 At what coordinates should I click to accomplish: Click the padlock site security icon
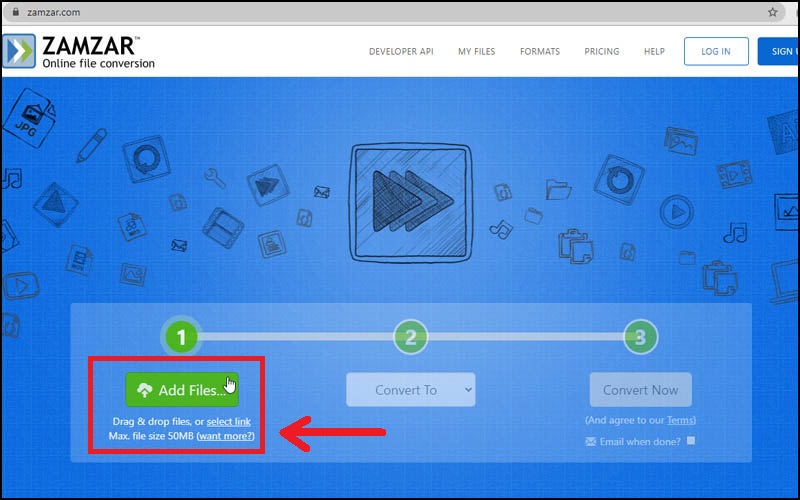[x=15, y=12]
